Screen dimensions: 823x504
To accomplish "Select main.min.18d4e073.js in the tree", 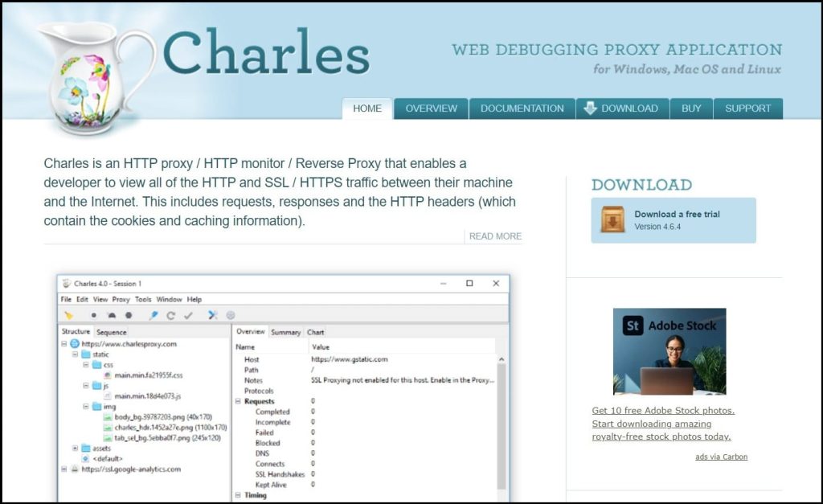I will point(148,396).
